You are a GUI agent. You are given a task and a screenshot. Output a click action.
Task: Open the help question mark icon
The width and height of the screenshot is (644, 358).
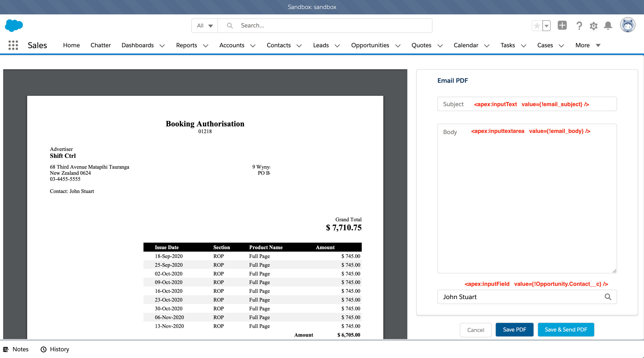point(579,26)
